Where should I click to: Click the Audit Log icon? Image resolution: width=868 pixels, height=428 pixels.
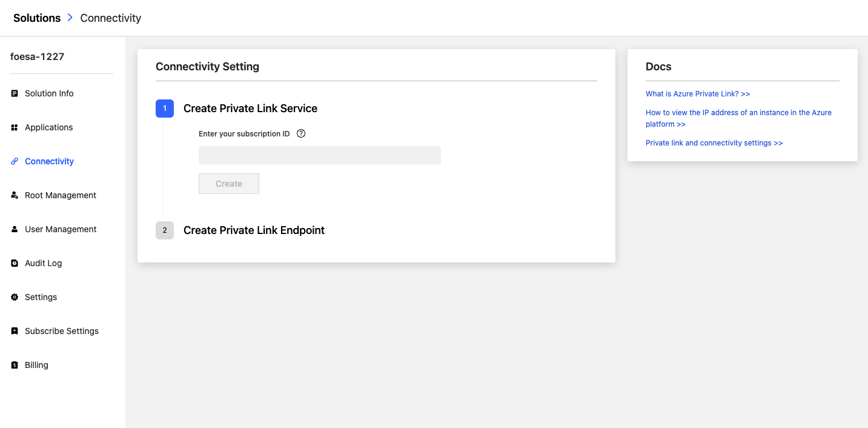pyautogui.click(x=15, y=263)
